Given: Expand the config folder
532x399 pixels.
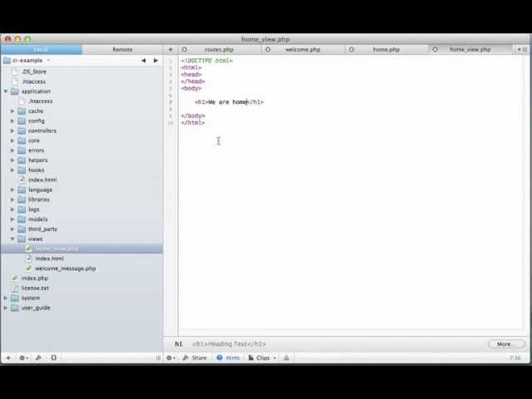Looking at the screenshot, I should point(12,121).
